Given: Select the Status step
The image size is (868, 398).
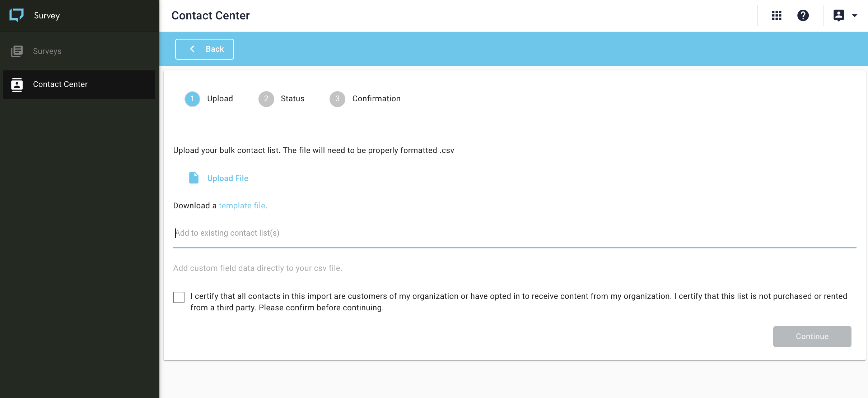Looking at the screenshot, I should coord(281,99).
